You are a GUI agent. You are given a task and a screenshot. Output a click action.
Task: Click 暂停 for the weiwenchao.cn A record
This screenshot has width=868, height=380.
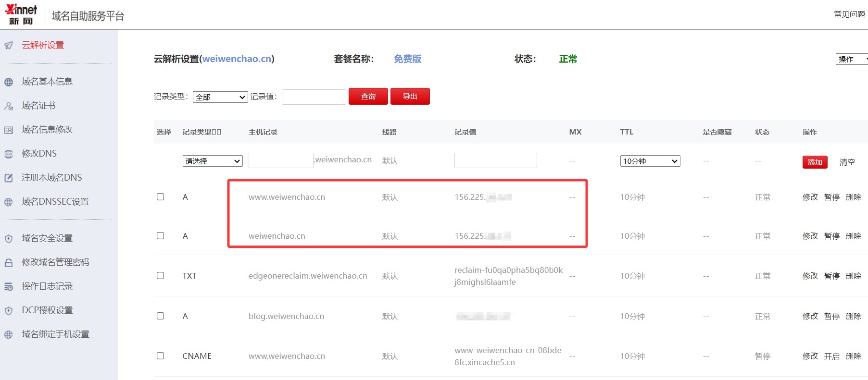point(832,236)
